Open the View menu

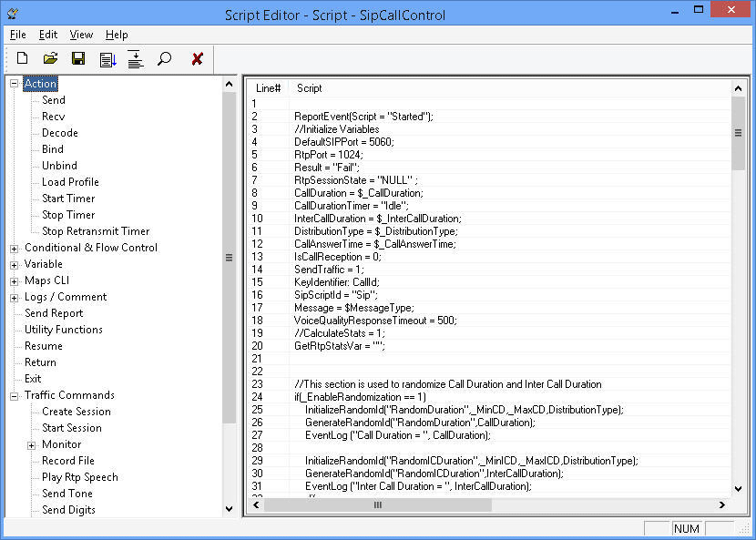(x=81, y=35)
